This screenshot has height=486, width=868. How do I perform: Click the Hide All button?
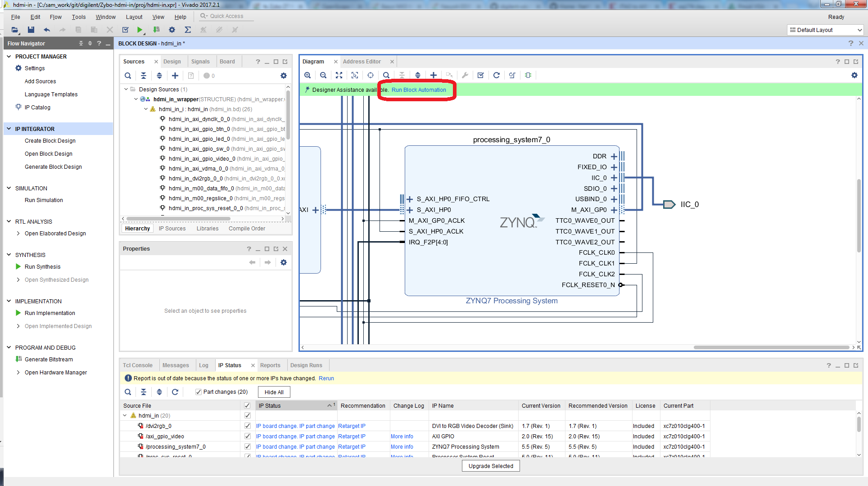tap(274, 392)
